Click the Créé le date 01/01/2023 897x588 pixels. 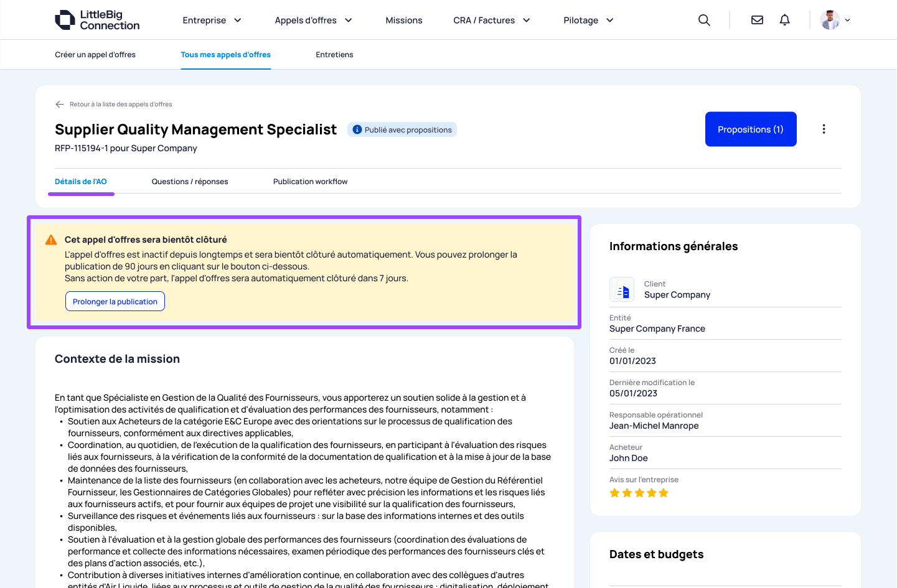[632, 361]
